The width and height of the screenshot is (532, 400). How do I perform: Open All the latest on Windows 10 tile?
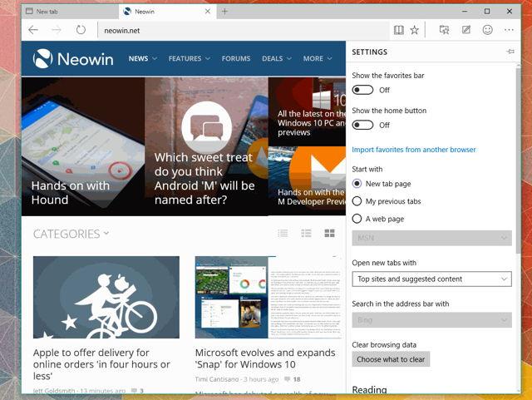[x=307, y=111]
